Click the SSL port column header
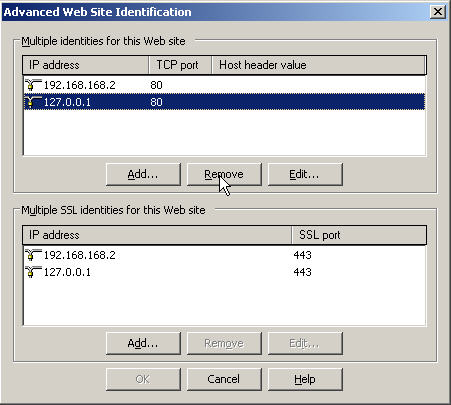Screen dimensions: 451x405 click(x=359, y=235)
